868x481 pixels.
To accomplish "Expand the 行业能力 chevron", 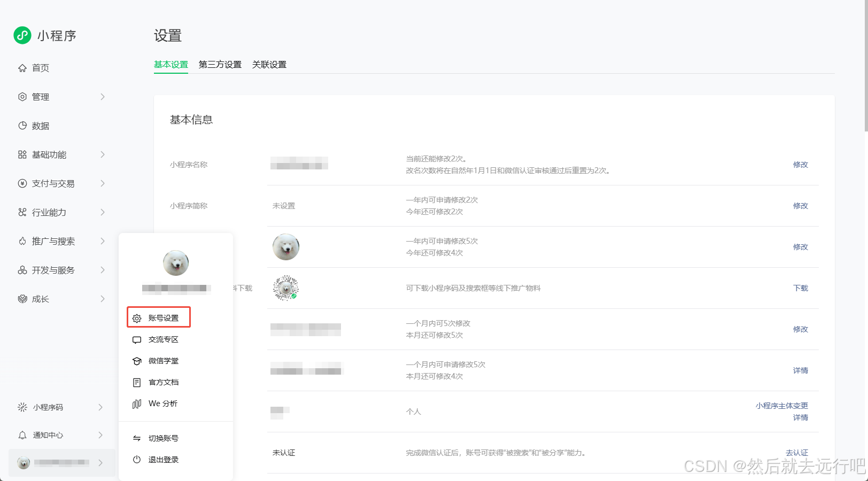I will pyautogui.click(x=103, y=212).
